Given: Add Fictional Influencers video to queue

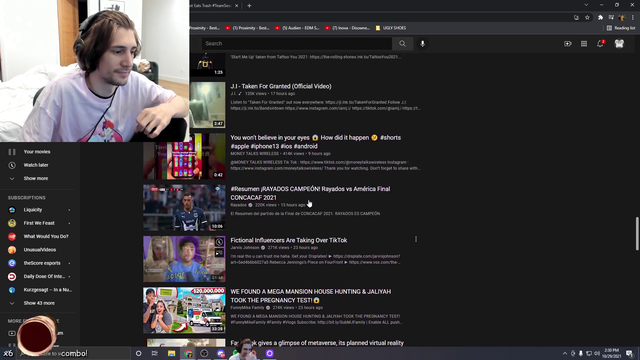Looking at the screenshot, I should tap(219, 253).
